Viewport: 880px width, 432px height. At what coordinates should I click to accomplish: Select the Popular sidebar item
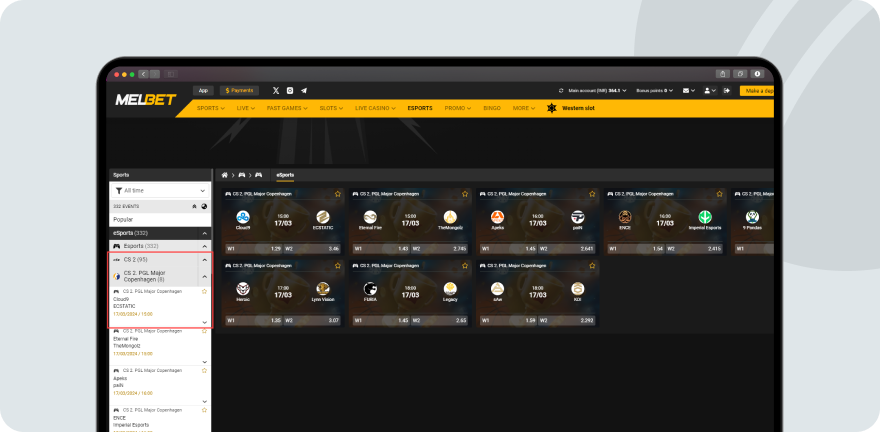[160, 220]
